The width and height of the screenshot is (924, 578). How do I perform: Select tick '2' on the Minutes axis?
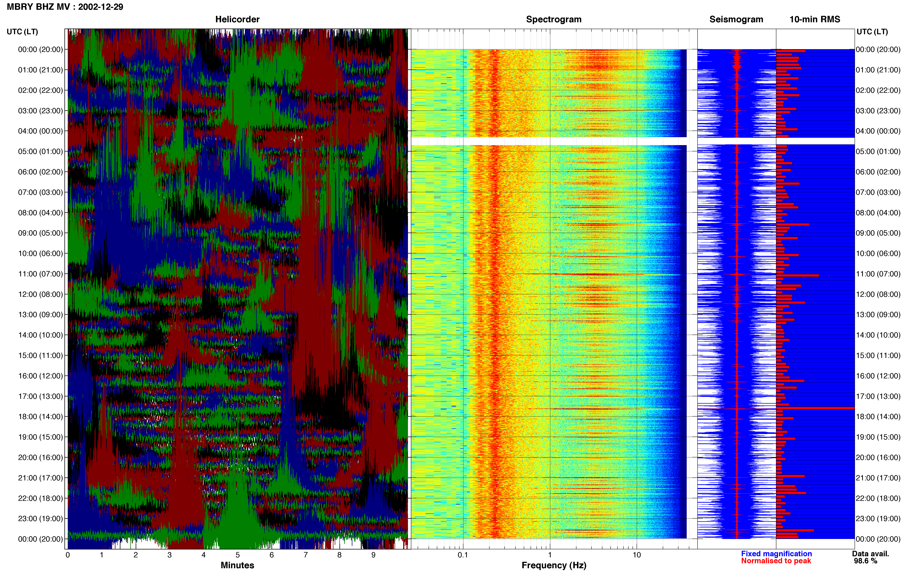(136, 555)
